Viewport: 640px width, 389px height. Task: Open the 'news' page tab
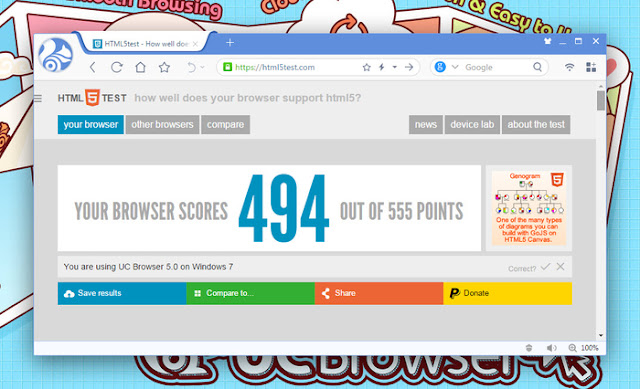coord(426,124)
